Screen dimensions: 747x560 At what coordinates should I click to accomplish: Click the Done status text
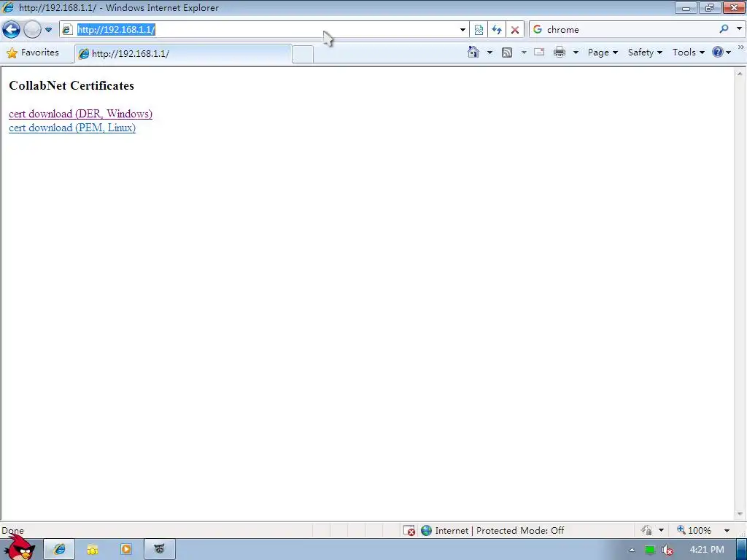12,531
